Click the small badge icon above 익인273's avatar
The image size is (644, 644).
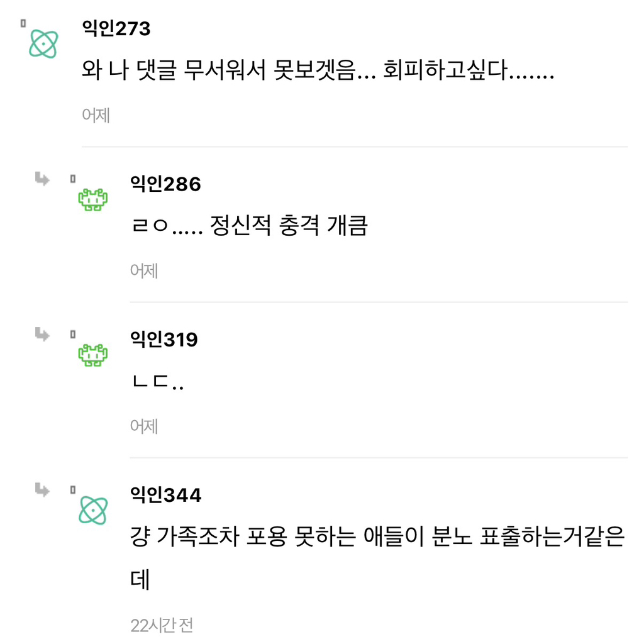click(22, 21)
